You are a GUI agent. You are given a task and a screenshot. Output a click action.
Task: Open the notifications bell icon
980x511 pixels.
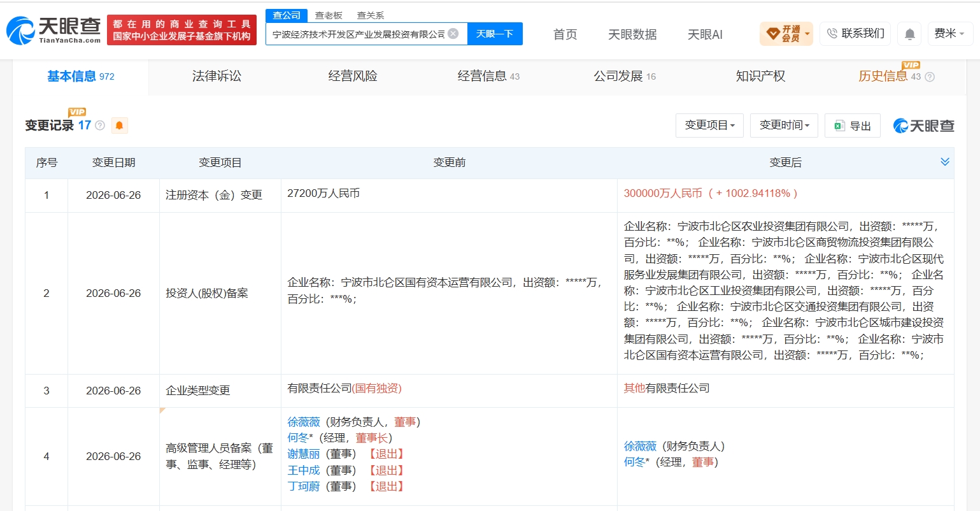tap(910, 34)
